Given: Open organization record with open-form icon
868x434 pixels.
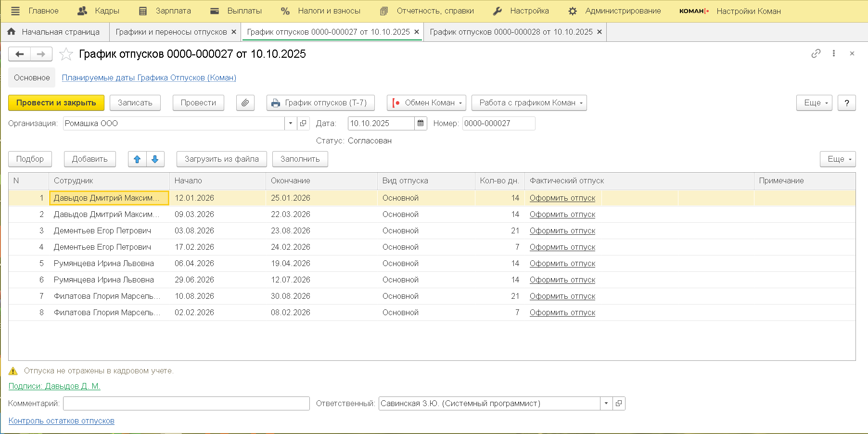Looking at the screenshot, I should (x=303, y=124).
